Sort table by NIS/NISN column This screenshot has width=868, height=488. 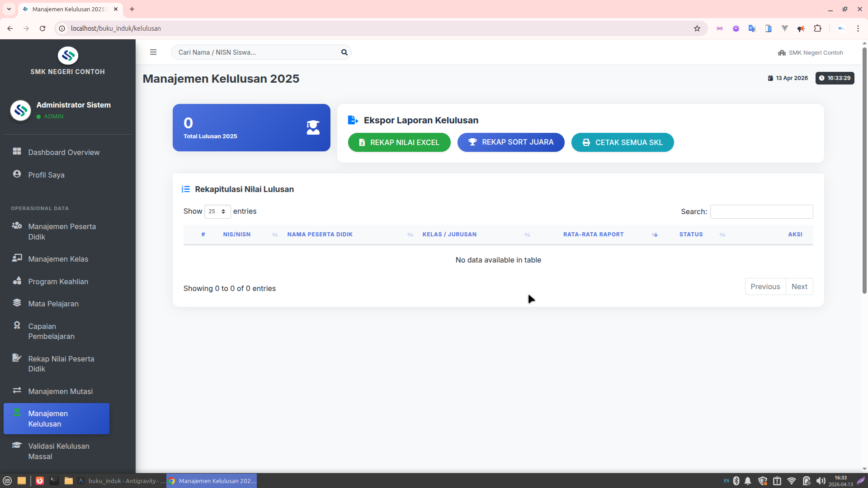tap(237, 235)
